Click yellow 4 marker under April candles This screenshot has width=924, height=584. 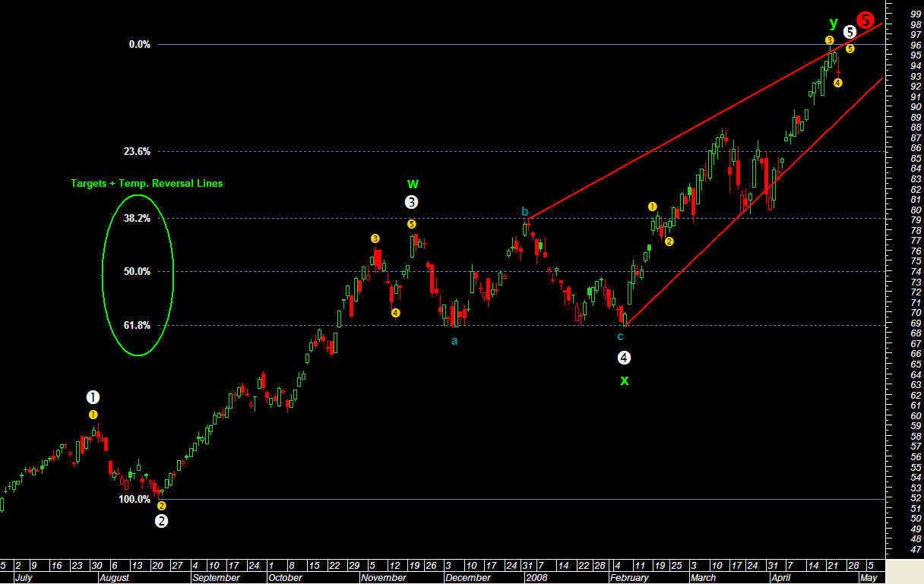(x=837, y=83)
